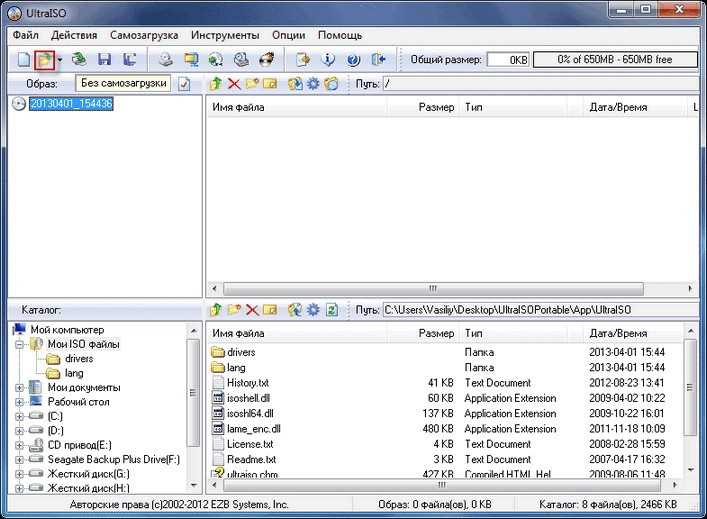
Task: Click the gear properties icon in image toolbar
Action: pos(313,83)
